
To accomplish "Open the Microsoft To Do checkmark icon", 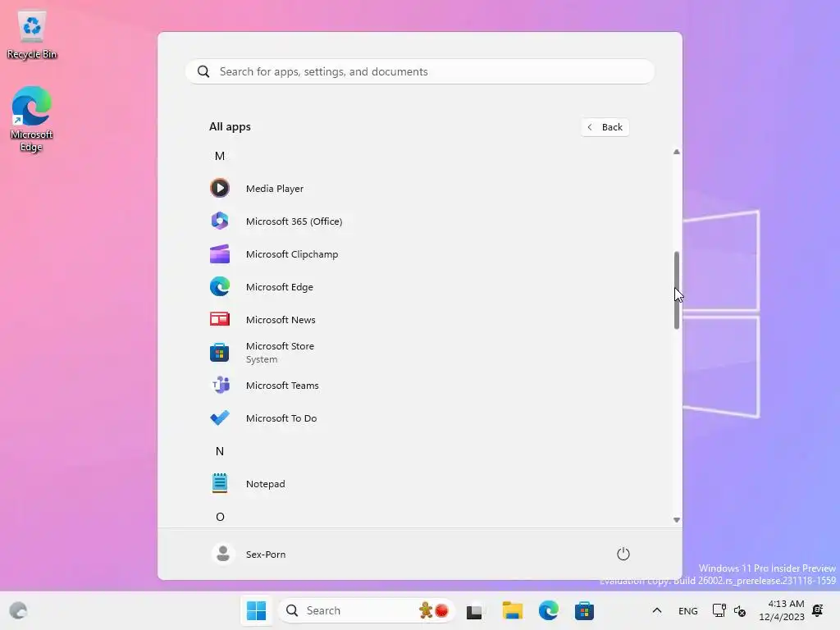I will pos(220,418).
